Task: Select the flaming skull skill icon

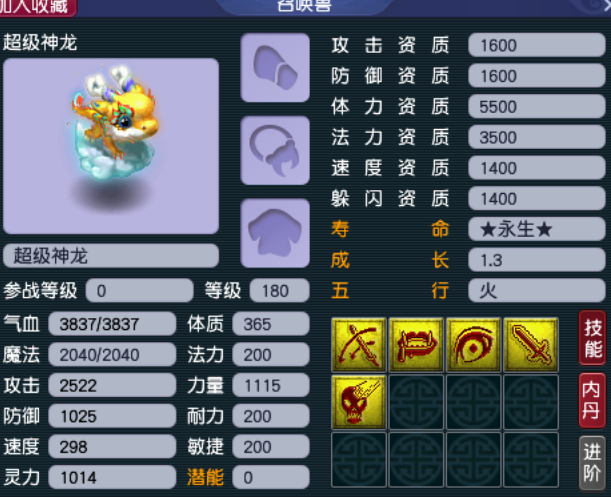Action: [358, 402]
